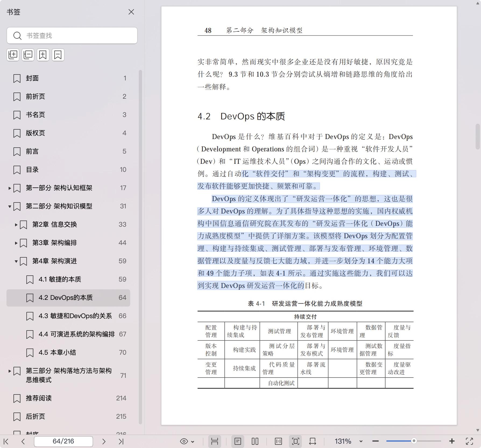Go to the first page

click(6, 441)
